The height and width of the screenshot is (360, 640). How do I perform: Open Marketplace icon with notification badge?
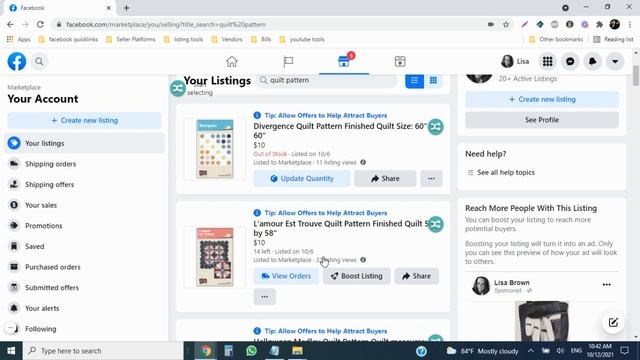pos(344,61)
